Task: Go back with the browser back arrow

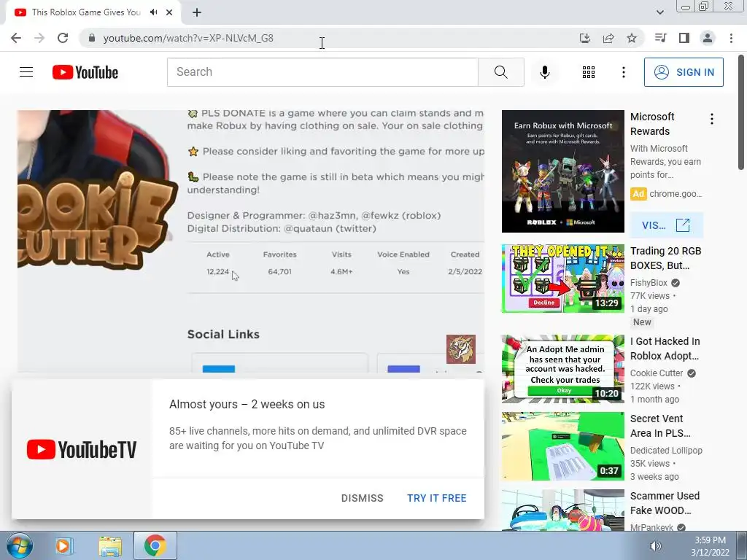Action: [16, 38]
